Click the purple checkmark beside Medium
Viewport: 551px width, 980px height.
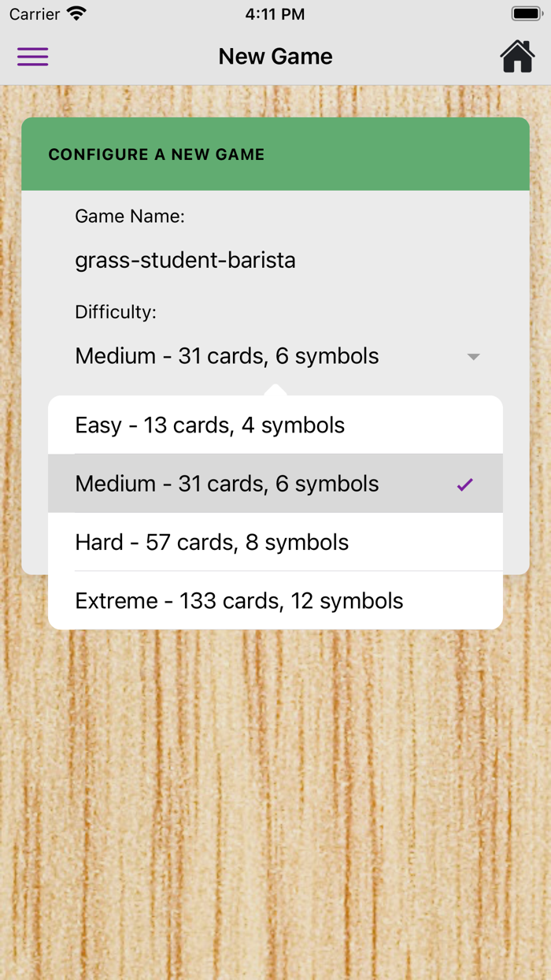coord(465,484)
